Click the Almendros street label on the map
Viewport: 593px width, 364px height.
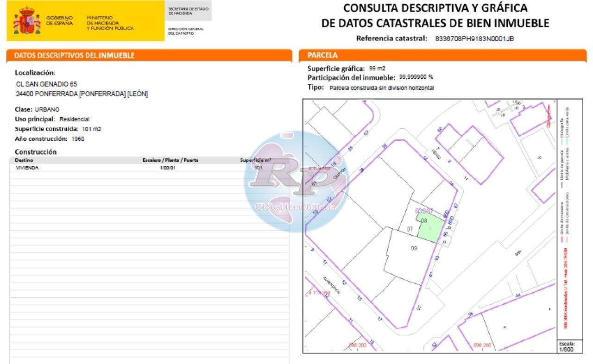(x=332, y=285)
